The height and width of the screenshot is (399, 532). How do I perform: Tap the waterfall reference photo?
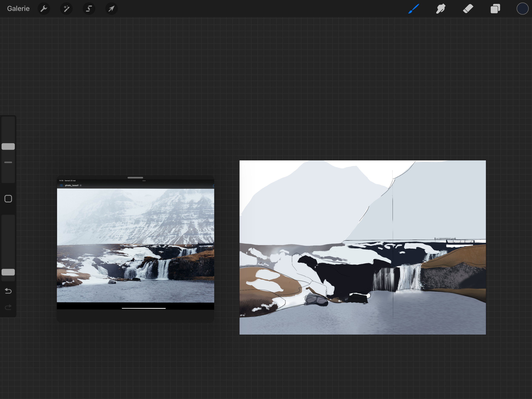point(135,245)
